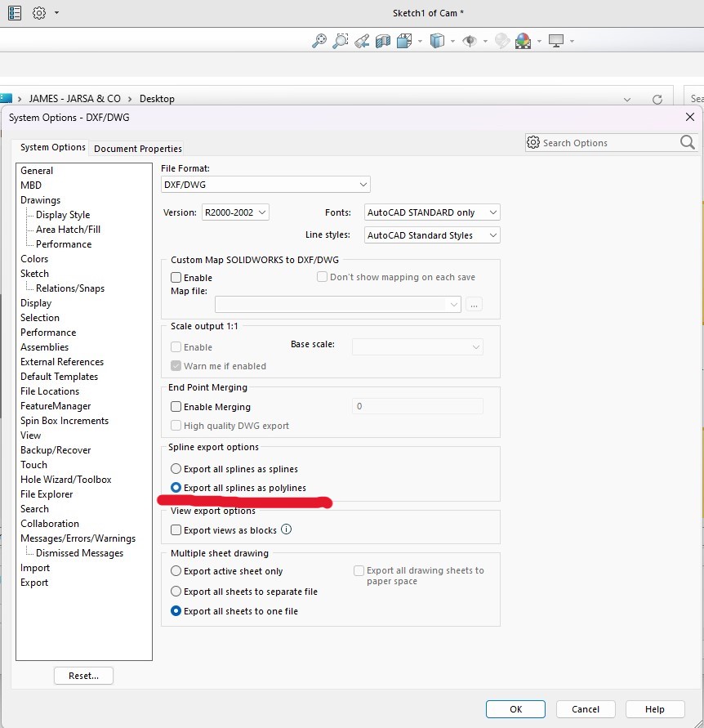
Task: Select File Locations in the list
Action: point(50,391)
